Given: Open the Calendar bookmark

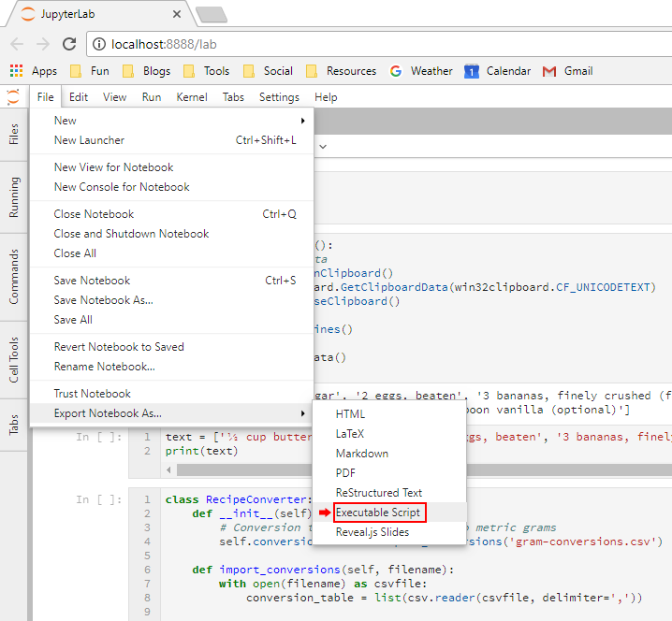Looking at the screenshot, I should pyautogui.click(x=497, y=71).
